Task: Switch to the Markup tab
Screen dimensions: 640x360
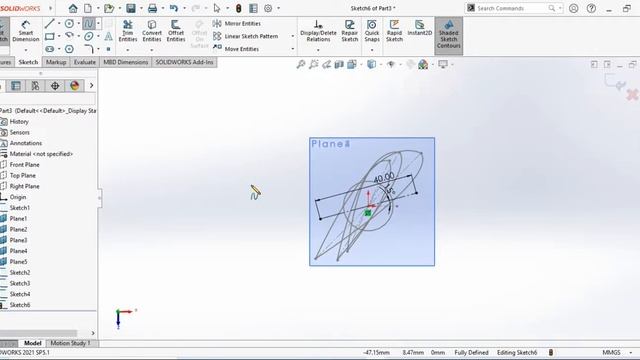Action: [56, 62]
